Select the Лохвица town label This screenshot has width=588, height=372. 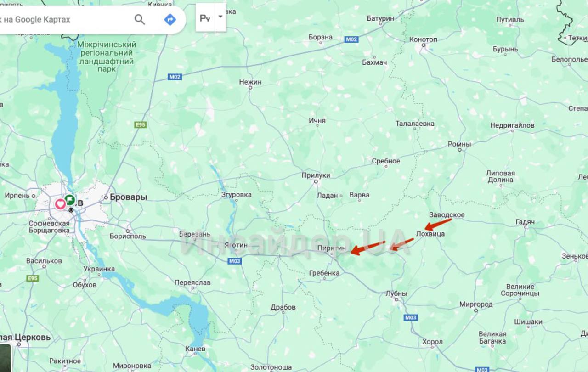point(430,234)
